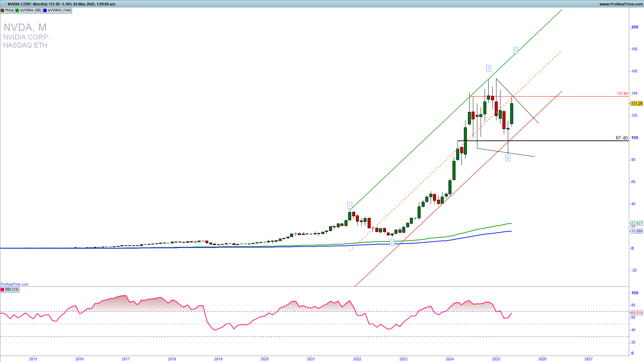
Task: Click the blue 15.888 eVWMA value tag
Action: click(x=637, y=231)
